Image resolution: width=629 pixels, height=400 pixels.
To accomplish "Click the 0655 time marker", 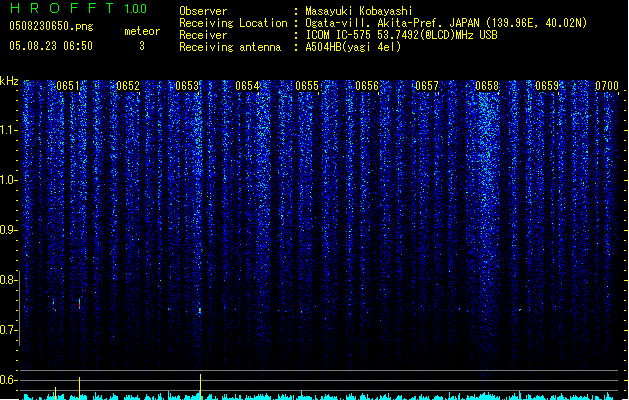I will (307, 86).
